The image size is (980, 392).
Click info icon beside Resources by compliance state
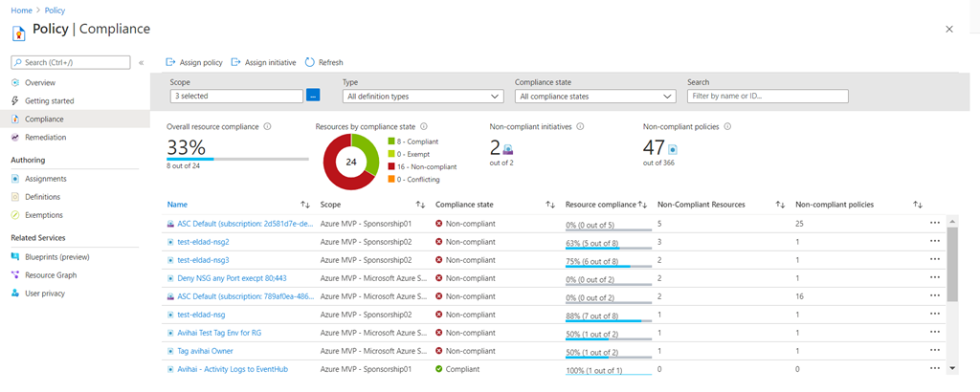click(x=424, y=126)
